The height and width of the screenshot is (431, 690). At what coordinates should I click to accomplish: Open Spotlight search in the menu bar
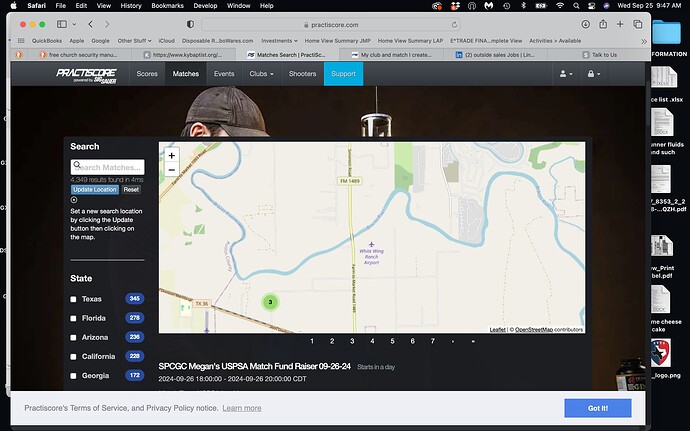pyautogui.click(x=576, y=6)
